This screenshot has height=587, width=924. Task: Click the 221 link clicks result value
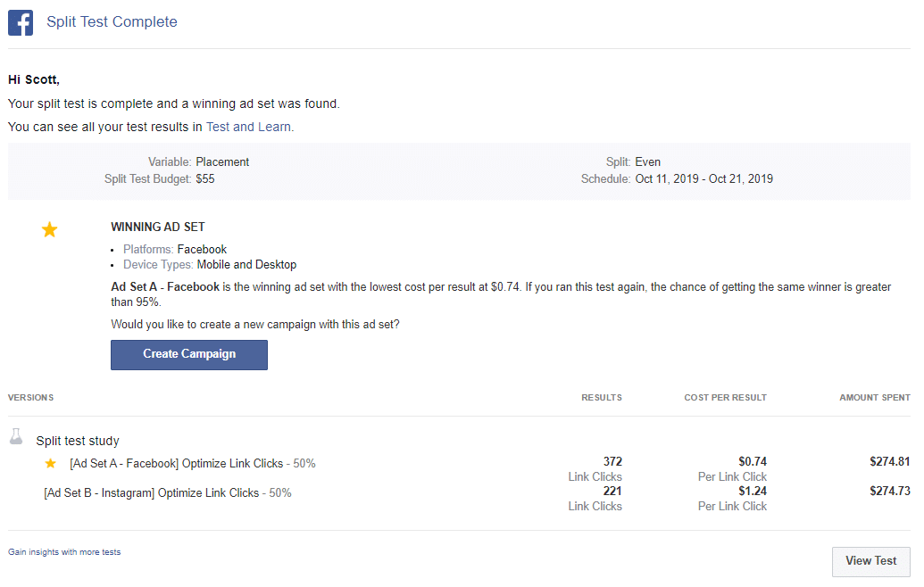coord(612,491)
